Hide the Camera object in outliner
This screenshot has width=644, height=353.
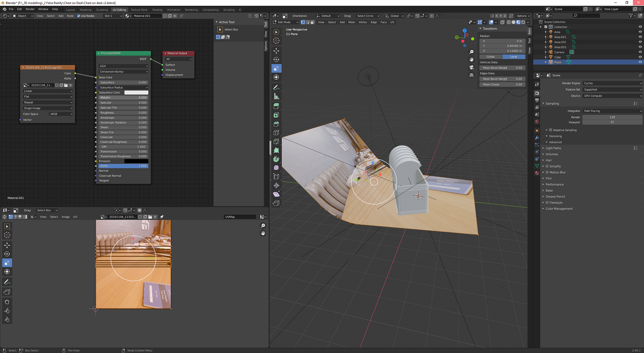[640, 52]
